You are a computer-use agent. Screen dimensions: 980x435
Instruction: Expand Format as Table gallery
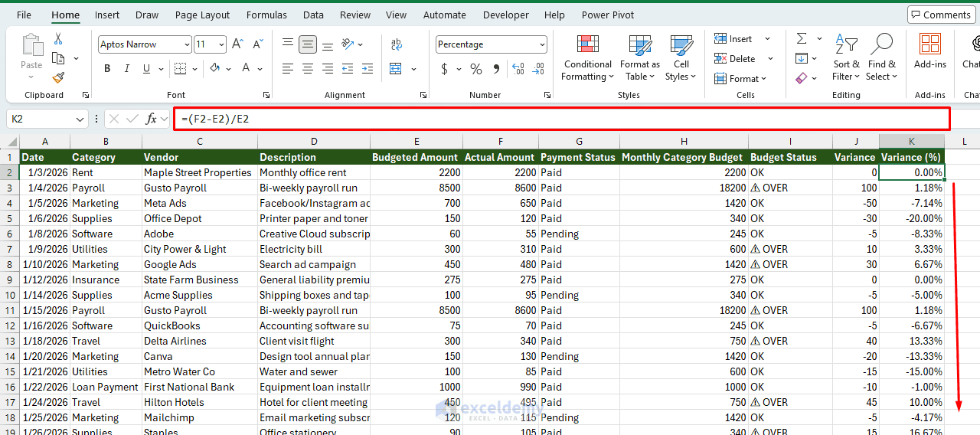click(640, 57)
